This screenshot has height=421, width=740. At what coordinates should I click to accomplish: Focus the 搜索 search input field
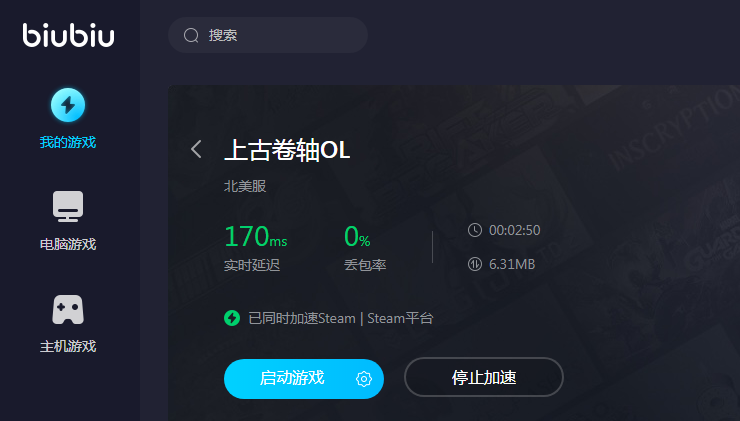click(268, 35)
